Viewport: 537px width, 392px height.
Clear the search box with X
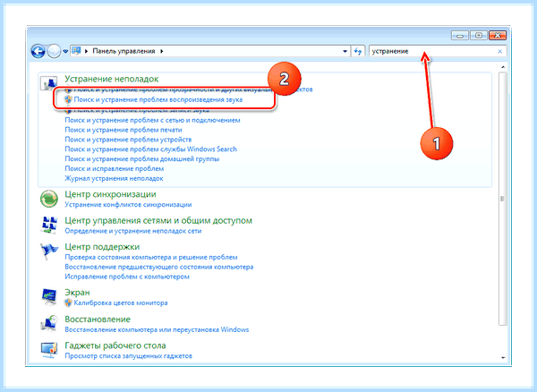[x=499, y=51]
